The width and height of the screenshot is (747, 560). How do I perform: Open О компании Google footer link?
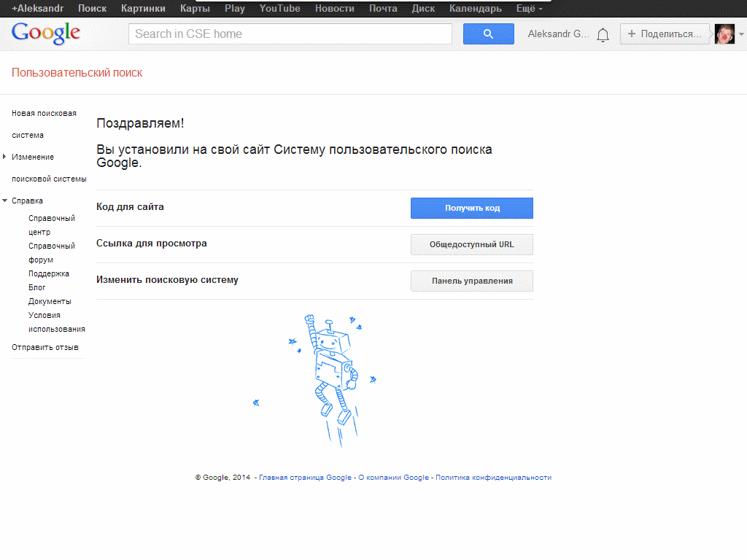tap(393, 477)
